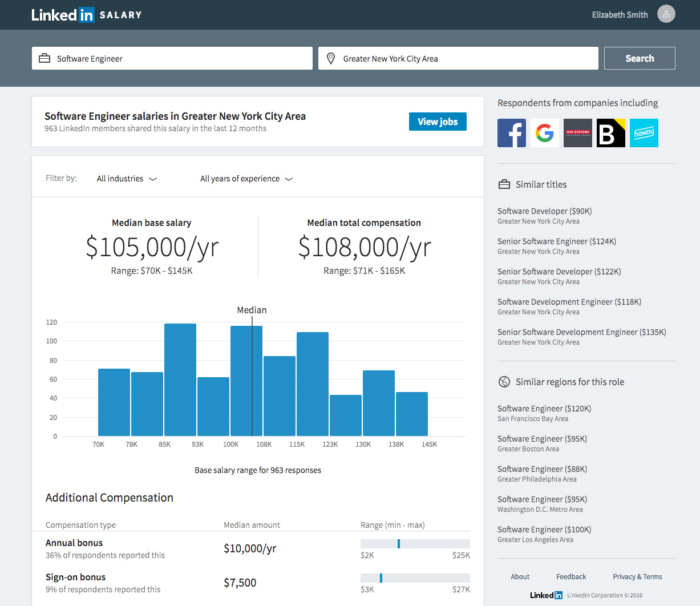Expand the All years of experience dropdown
The image size is (700, 606).
[x=246, y=179]
